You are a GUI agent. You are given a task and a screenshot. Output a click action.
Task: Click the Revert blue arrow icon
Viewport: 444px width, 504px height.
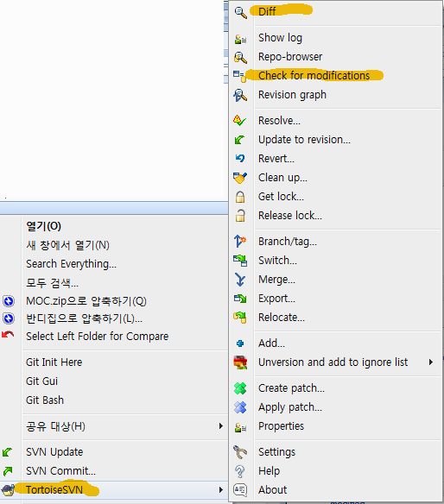(x=240, y=158)
